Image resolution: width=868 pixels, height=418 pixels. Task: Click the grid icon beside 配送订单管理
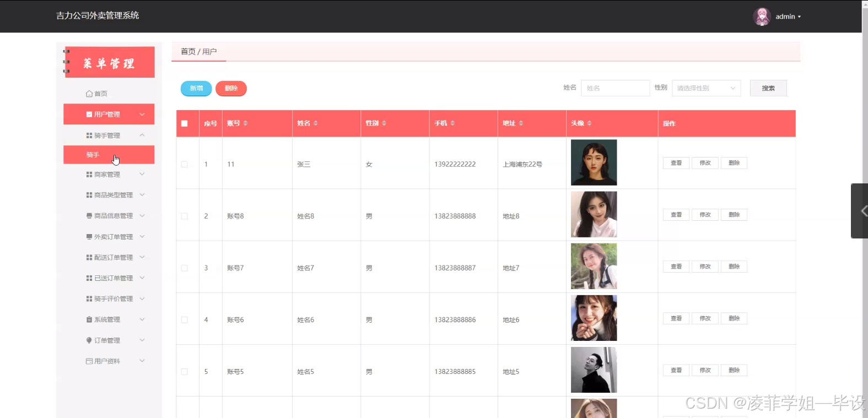(89, 257)
